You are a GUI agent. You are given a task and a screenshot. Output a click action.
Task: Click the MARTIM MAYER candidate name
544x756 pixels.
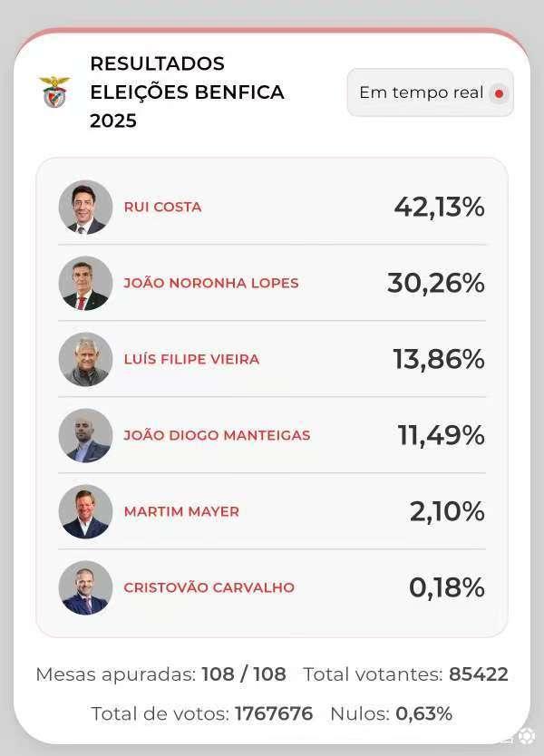[181, 511]
